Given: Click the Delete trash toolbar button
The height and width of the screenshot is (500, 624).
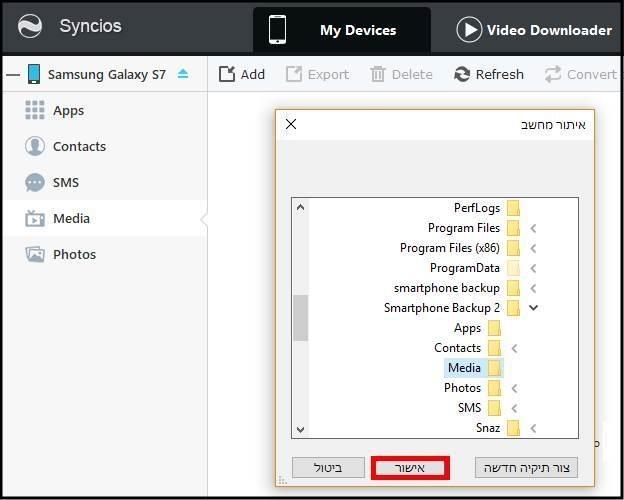Looking at the screenshot, I should point(401,74).
